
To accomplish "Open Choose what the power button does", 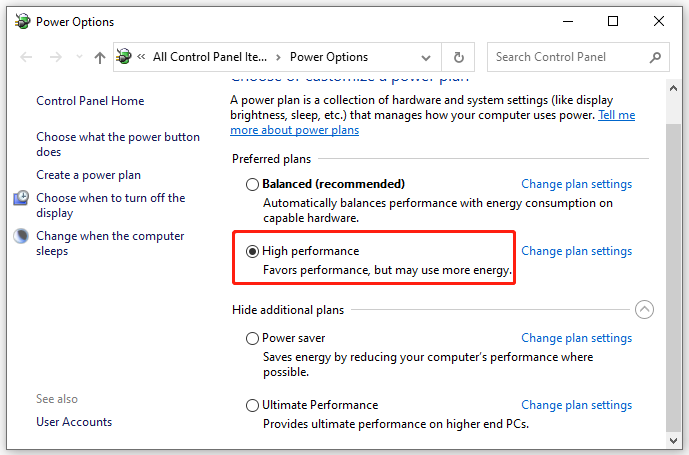I will 118,144.
